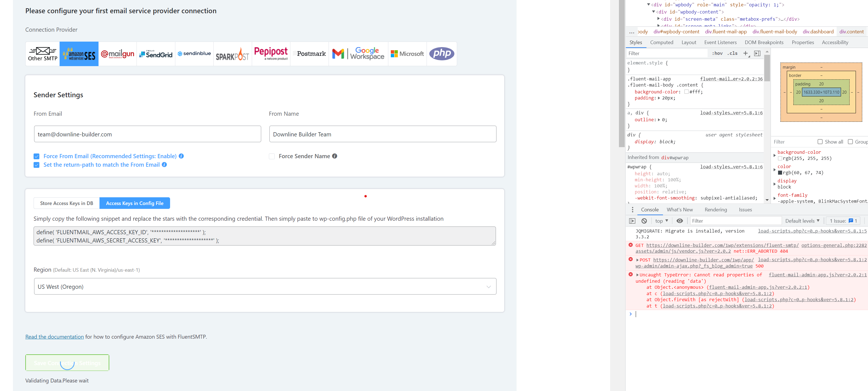Uncheck Set the return-path option
Screen dimensions: 868x391
pos(36,165)
